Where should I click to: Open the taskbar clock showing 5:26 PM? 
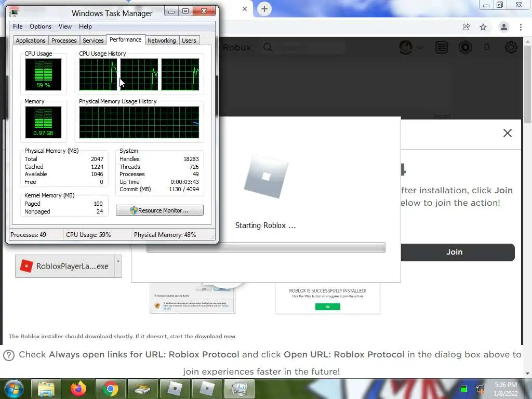506,389
